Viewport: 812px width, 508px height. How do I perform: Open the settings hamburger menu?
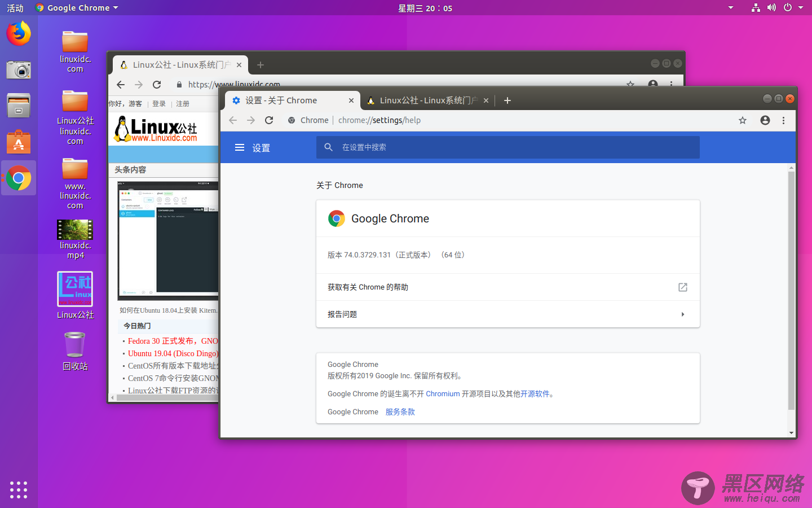[240, 147]
